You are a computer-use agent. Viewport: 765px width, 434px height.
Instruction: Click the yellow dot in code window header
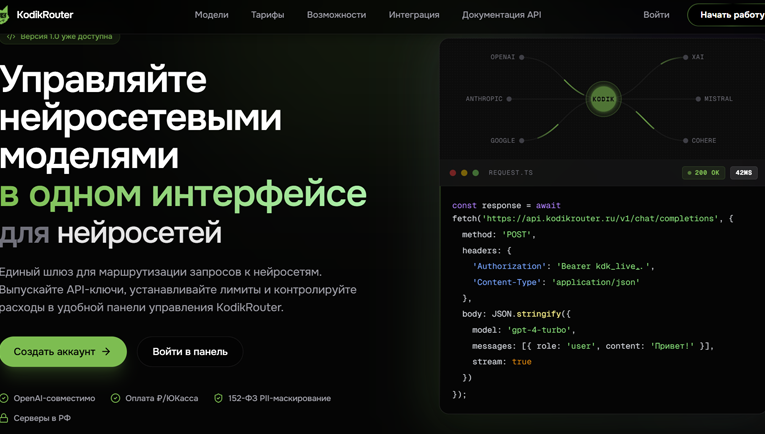[464, 173]
